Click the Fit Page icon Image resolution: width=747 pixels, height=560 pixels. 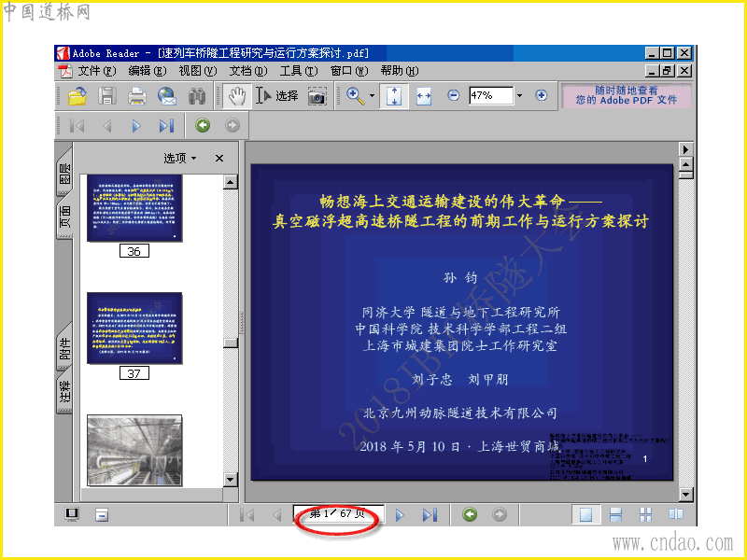(394, 96)
